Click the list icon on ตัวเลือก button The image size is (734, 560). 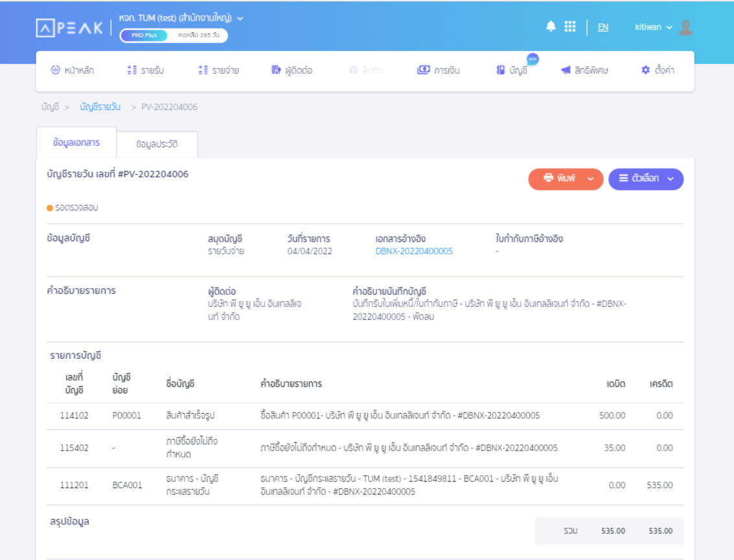coord(623,178)
